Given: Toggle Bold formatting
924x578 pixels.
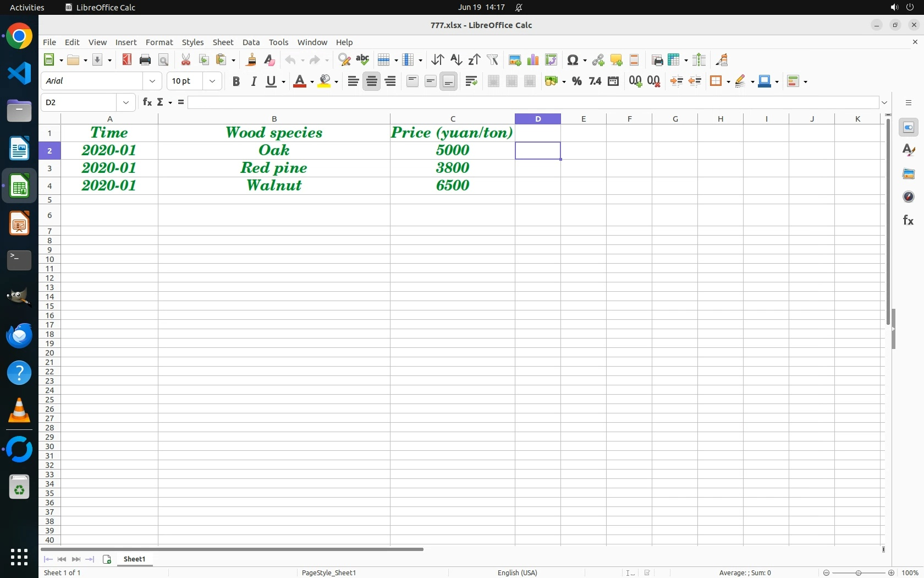Looking at the screenshot, I should (x=236, y=81).
